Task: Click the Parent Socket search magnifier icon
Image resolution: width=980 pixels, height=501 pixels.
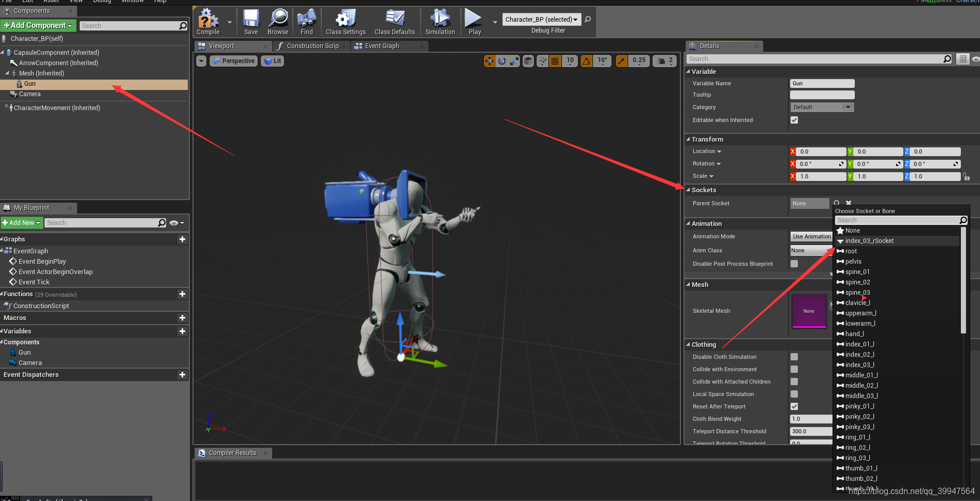Action: click(837, 203)
